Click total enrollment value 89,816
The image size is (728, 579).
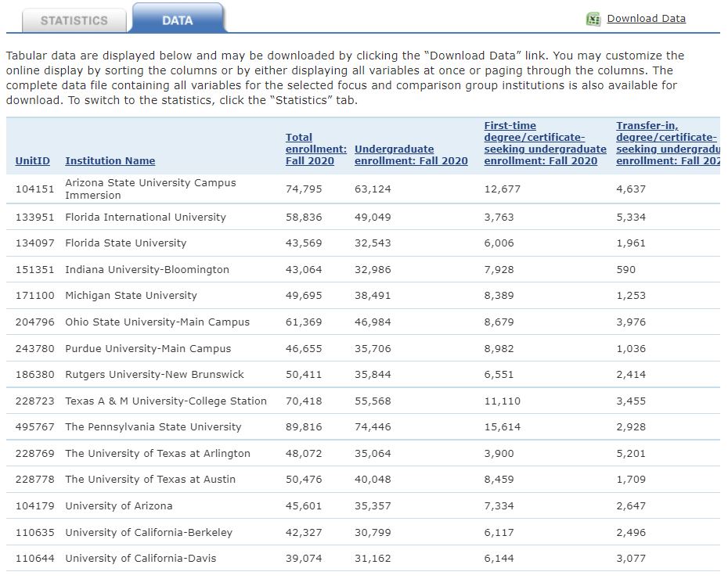[304, 427]
